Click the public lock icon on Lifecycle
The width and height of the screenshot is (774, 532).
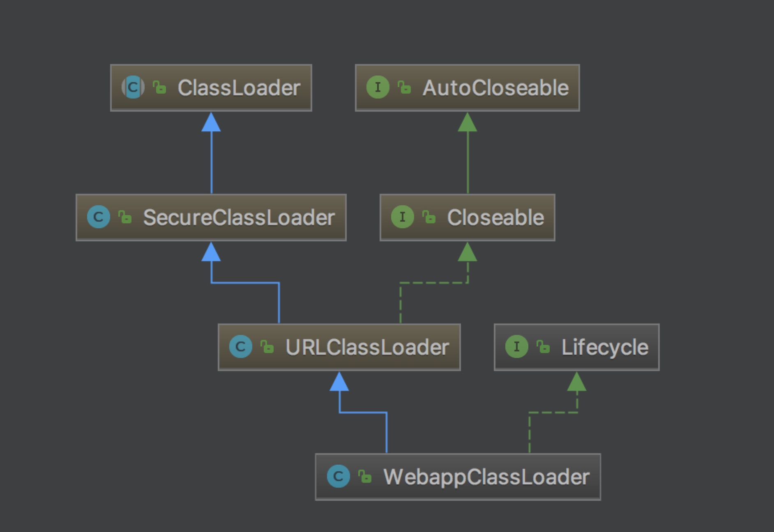click(543, 347)
